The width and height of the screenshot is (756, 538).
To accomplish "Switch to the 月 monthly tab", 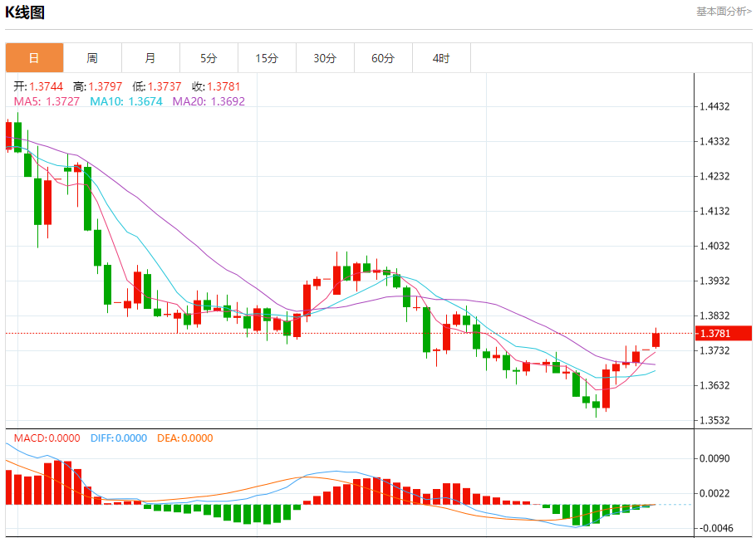I will click(150, 58).
